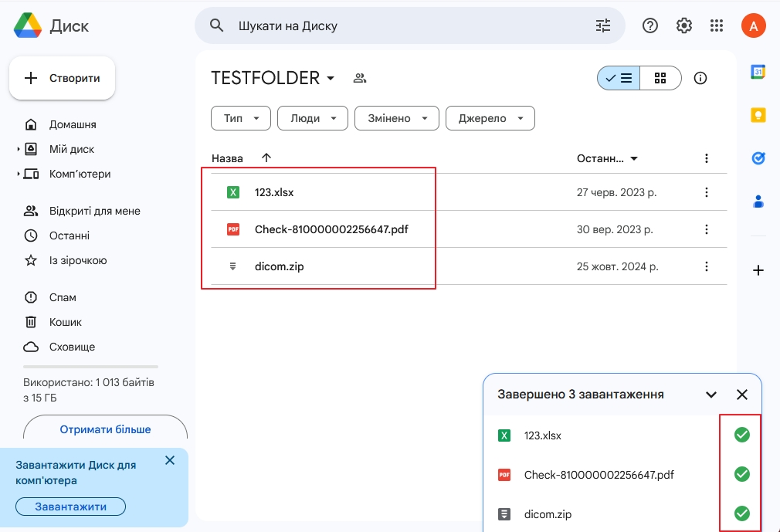Expand the Мій диск tree arrow
The width and height of the screenshot is (780, 532).
pos(19,149)
